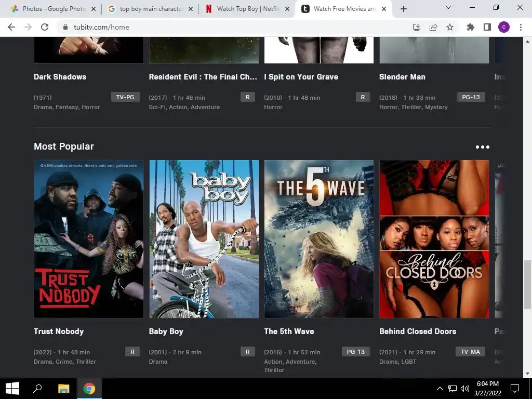The image size is (532, 399).
Task: Show hidden system tray icons
Action: click(440, 389)
